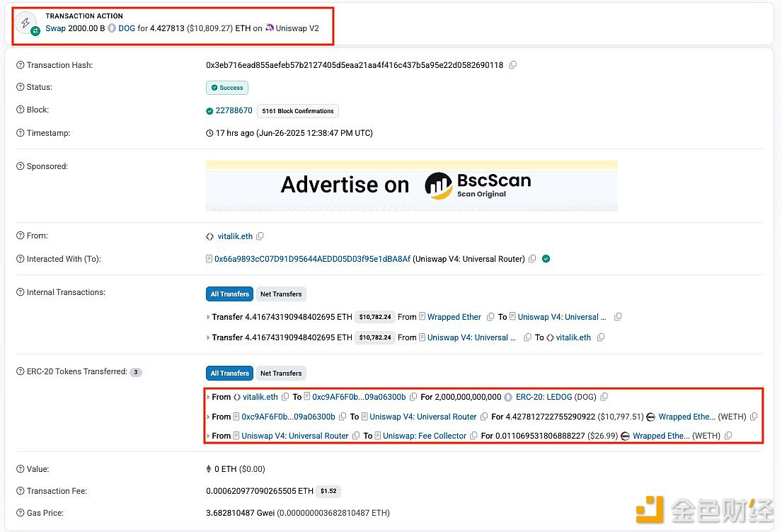This screenshot has width=782, height=532.
Task: Click the Advertise on BscScan banner
Action: point(411,185)
